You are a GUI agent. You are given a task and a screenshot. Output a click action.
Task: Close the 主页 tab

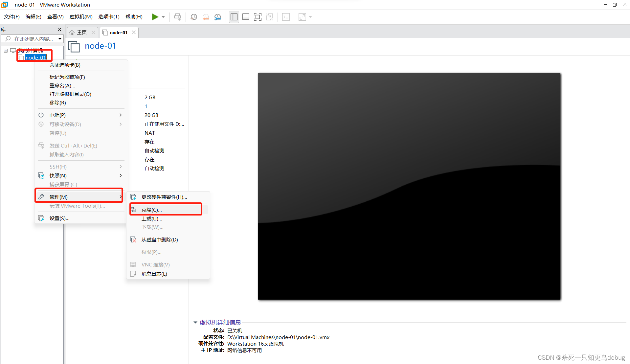coord(93,32)
